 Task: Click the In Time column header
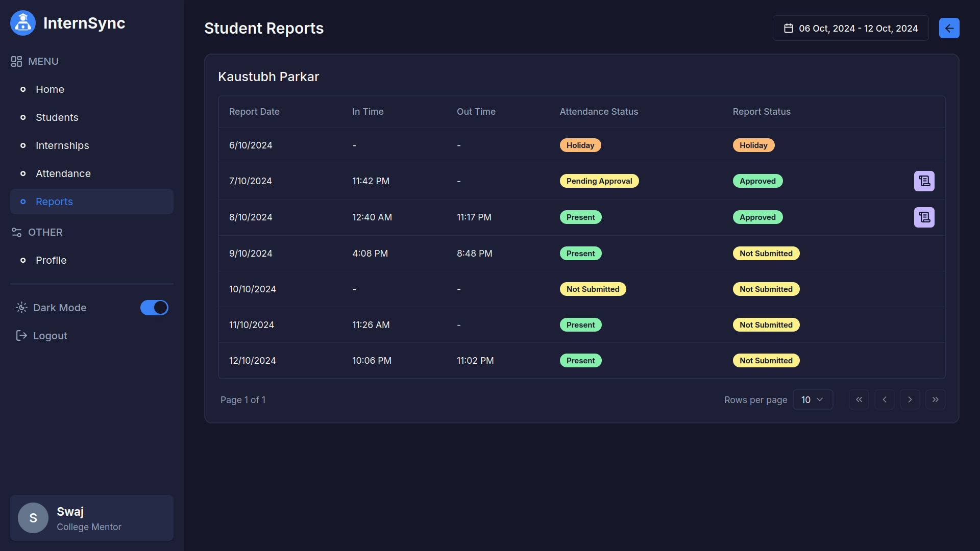[367, 112]
